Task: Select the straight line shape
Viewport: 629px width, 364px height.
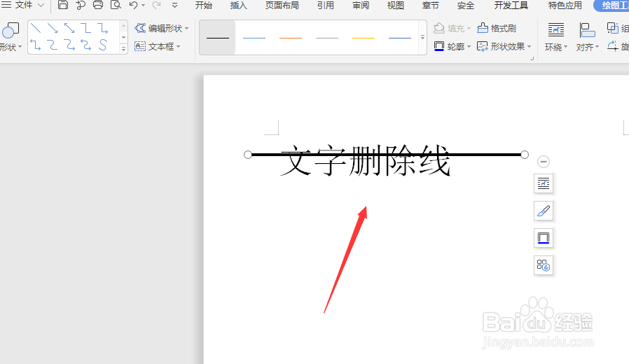Action: click(x=36, y=28)
